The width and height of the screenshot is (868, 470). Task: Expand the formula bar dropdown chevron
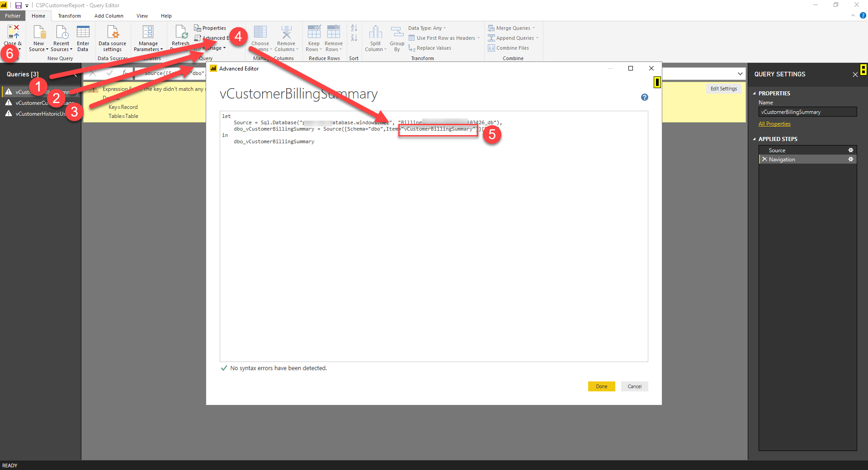click(740, 74)
